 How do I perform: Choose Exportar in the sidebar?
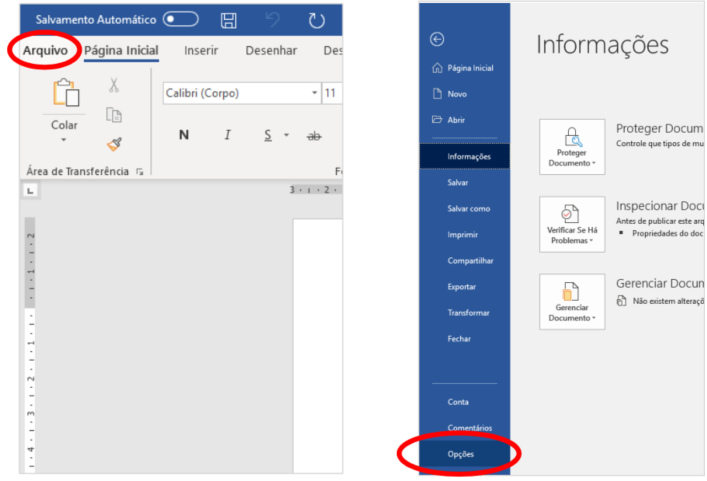click(x=464, y=287)
